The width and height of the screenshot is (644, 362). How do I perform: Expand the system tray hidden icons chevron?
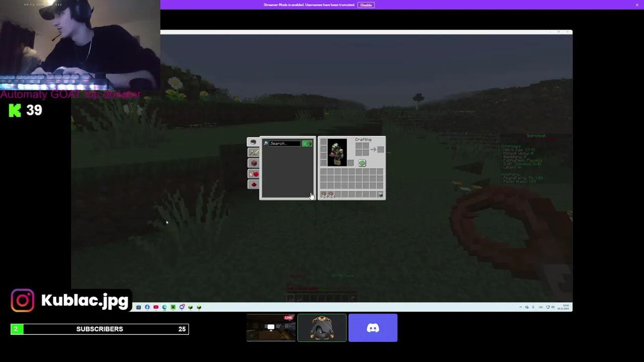(521, 307)
